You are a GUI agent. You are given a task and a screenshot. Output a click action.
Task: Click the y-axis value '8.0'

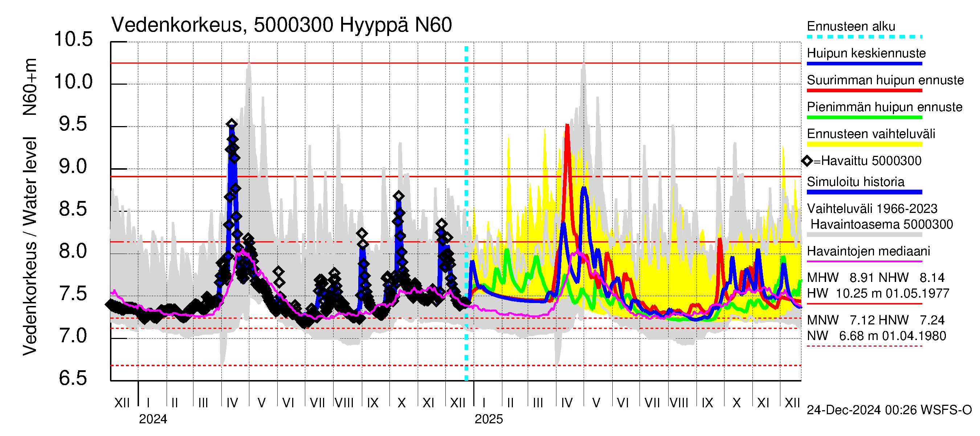click(x=73, y=251)
